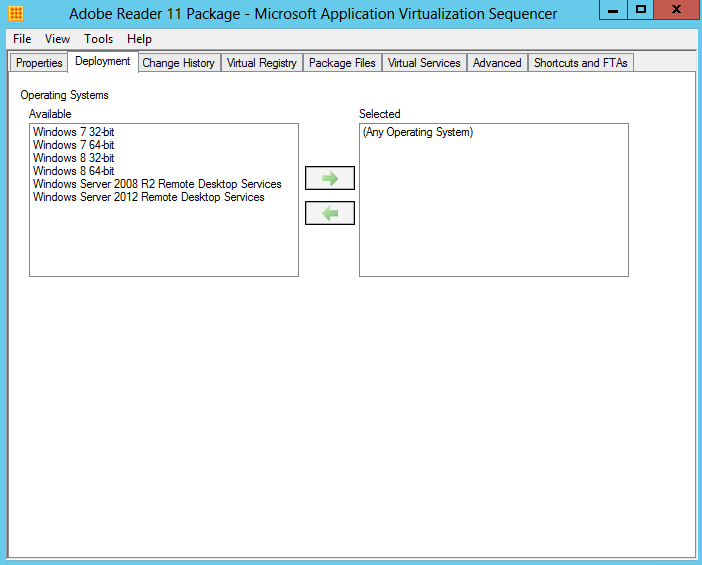The width and height of the screenshot is (702, 565).
Task: Switch to the Advanced tab
Action: [497, 63]
